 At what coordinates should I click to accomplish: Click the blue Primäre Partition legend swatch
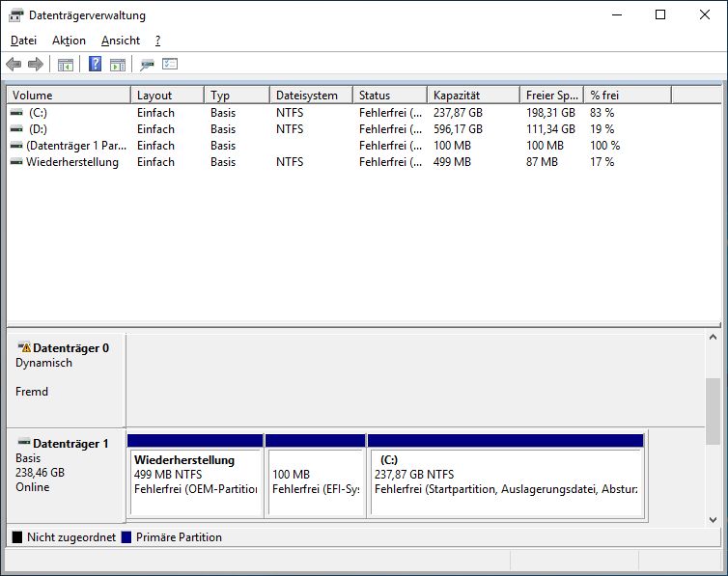[x=126, y=537]
